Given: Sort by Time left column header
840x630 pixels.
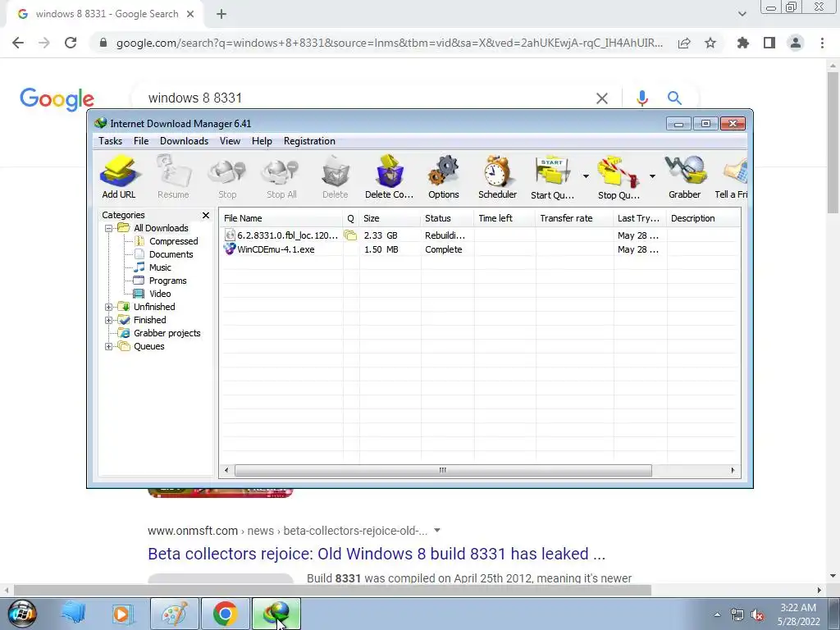Looking at the screenshot, I should pyautogui.click(x=504, y=218).
